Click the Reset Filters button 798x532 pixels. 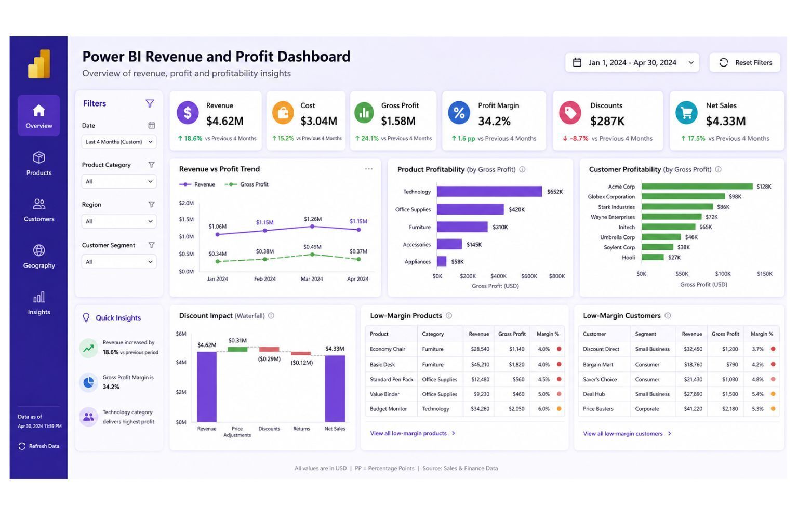click(x=745, y=63)
